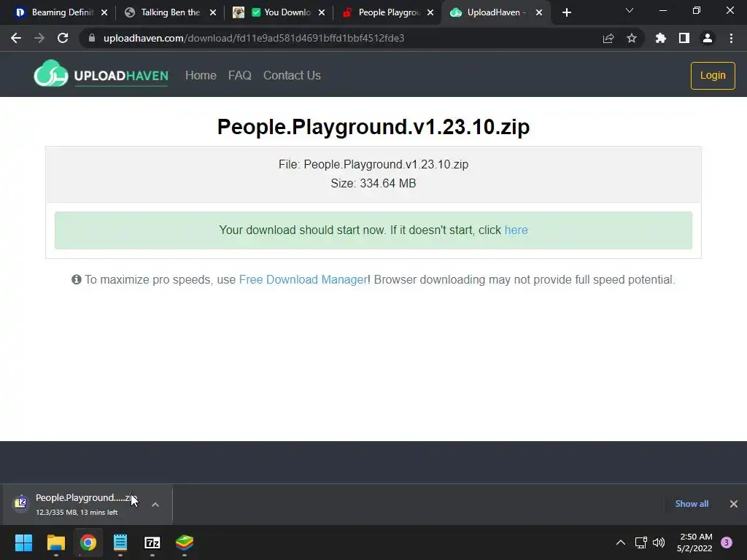Click the UploadHaven logo

101,74
